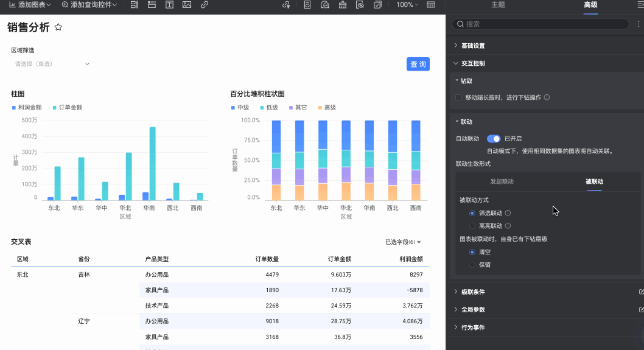This screenshot has width=644, height=350.
Task: Click the star icon beside 销售分析 title
Action: point(58,27)
